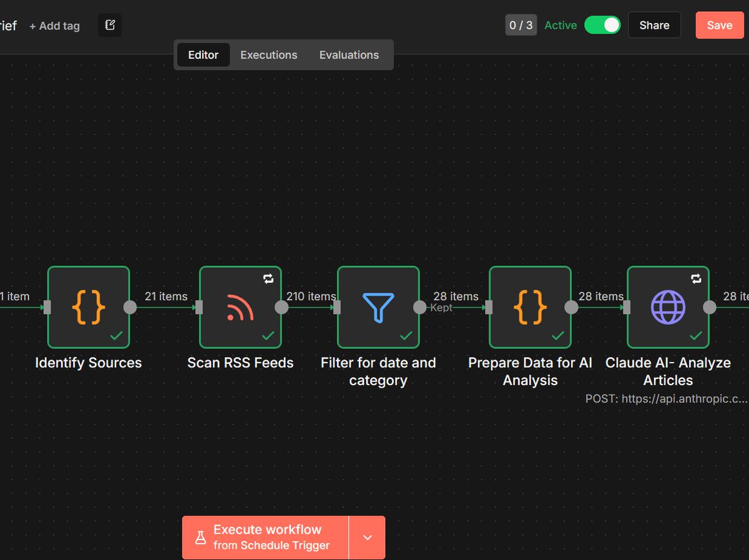Click the Identify Sources node label
Image resolution: width=749 pixels, height=560 pixels.
(x=89, y=363)
